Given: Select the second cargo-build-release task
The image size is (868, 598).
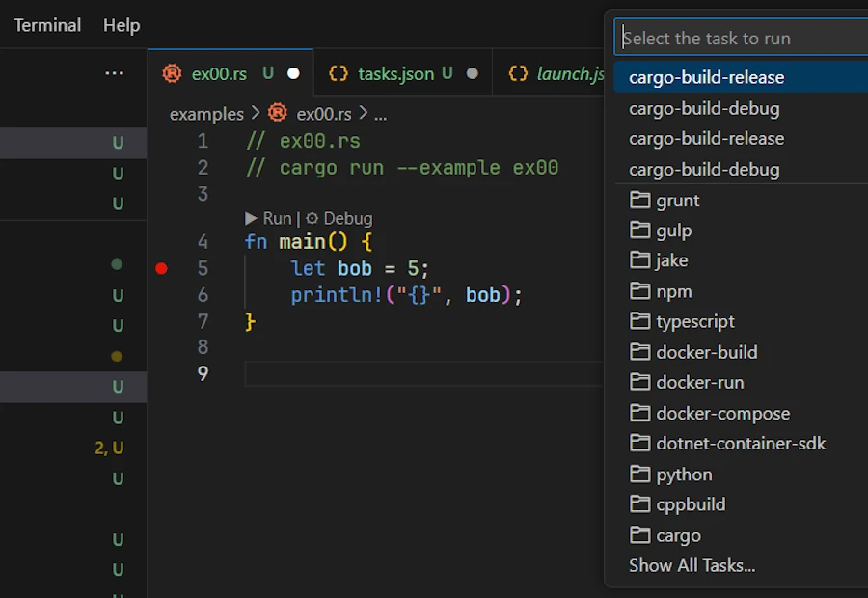Looking at the screenshot, I should pos(741,139).
